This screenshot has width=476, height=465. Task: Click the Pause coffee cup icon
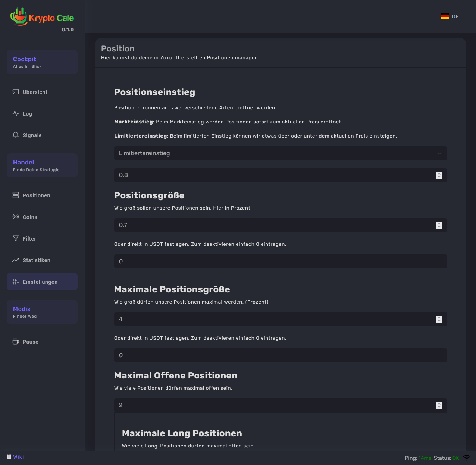(x=16, y=342)
